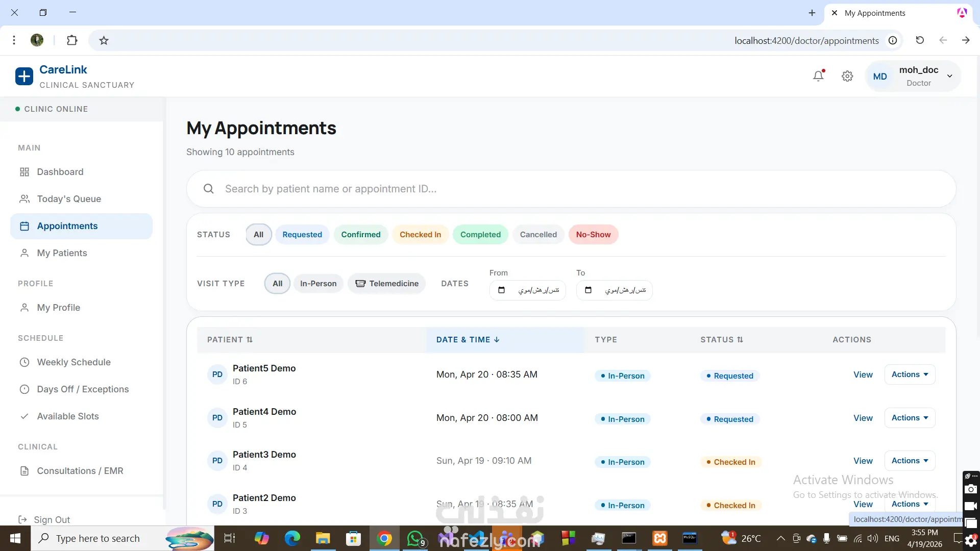980x551 pixels.
Task: Open Actions dropdown for Patient5 Demo
Action: click(x=910, y=374)
